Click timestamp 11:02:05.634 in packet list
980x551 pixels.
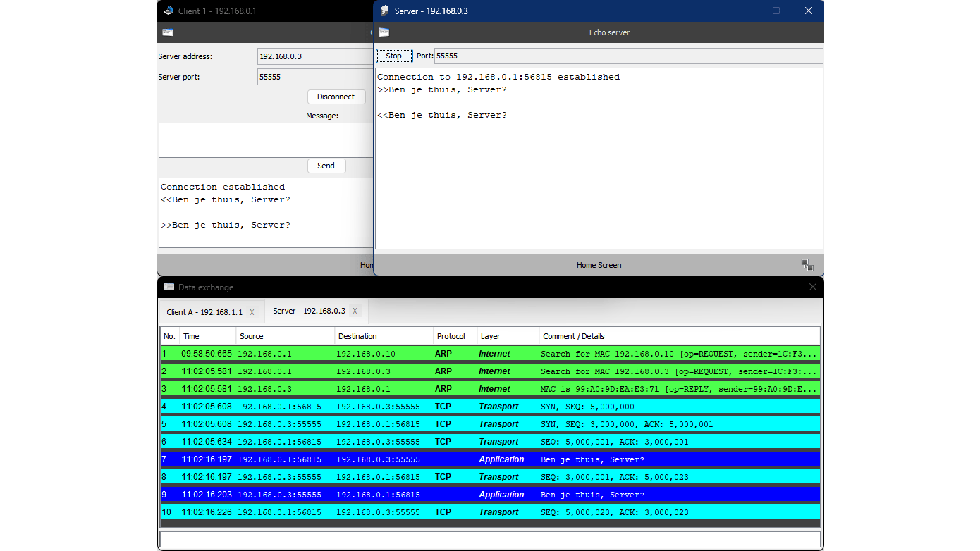207,442
